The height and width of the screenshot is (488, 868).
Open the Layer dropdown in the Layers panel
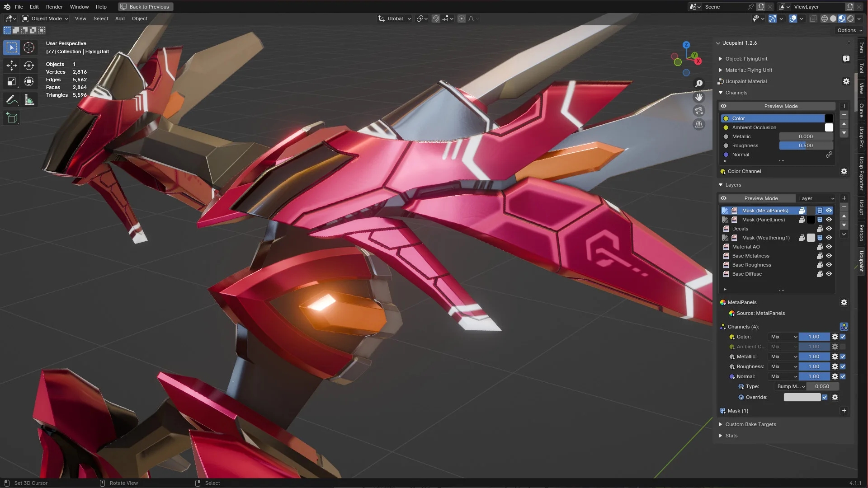click(x=816, y=198)
